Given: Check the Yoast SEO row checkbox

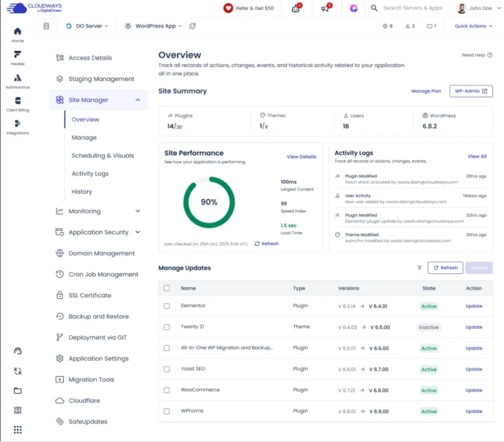Looking at the screenshot, I should click(166, 369).
